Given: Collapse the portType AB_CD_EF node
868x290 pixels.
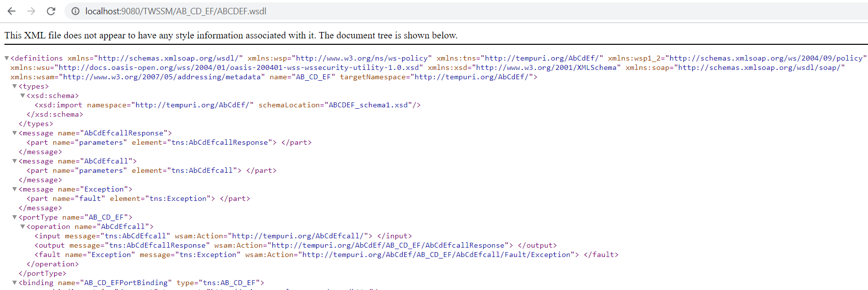Looking at the screenshot, I should [15, 217].
